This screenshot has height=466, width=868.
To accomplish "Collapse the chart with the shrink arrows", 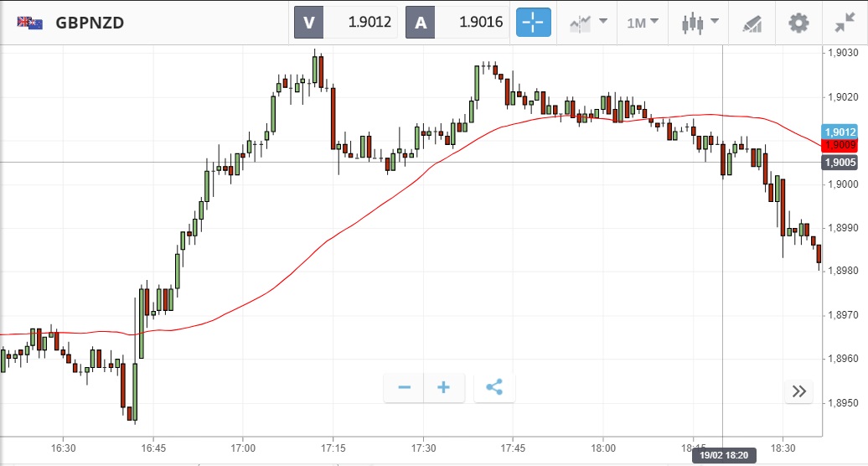I will click(x=845, y=23).
